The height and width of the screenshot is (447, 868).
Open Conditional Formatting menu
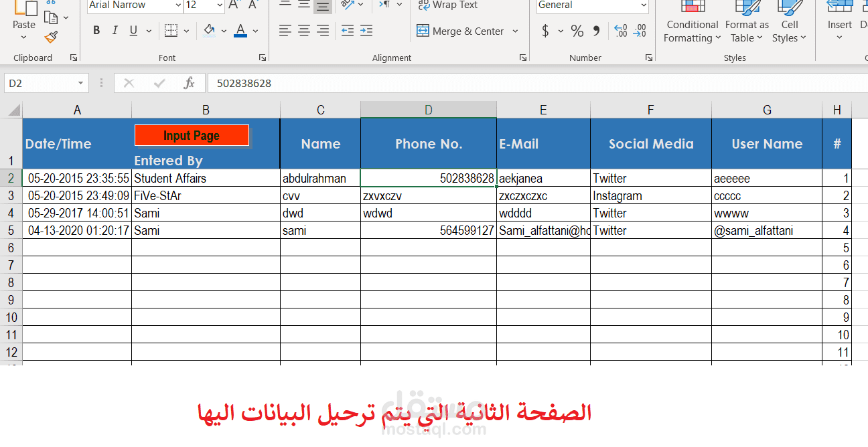point(693,21)
